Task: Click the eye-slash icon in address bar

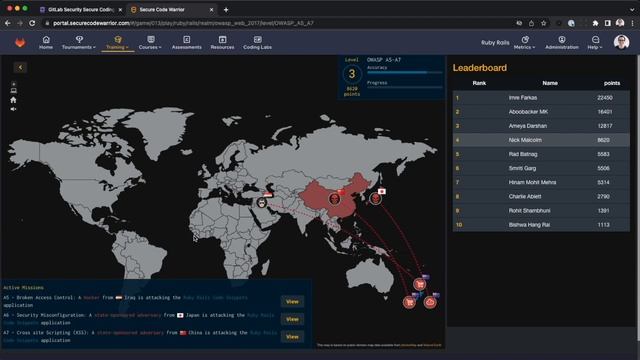Action: (x=519, y=23)
